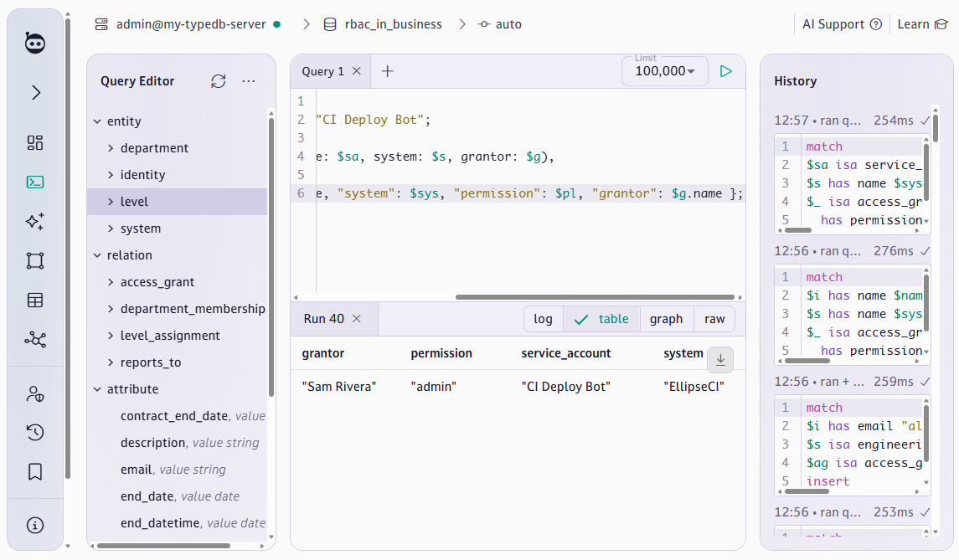Viewport: 959px width, 560px height.
Task: Switch to the Query 1 tab
Action: (323, 71)
